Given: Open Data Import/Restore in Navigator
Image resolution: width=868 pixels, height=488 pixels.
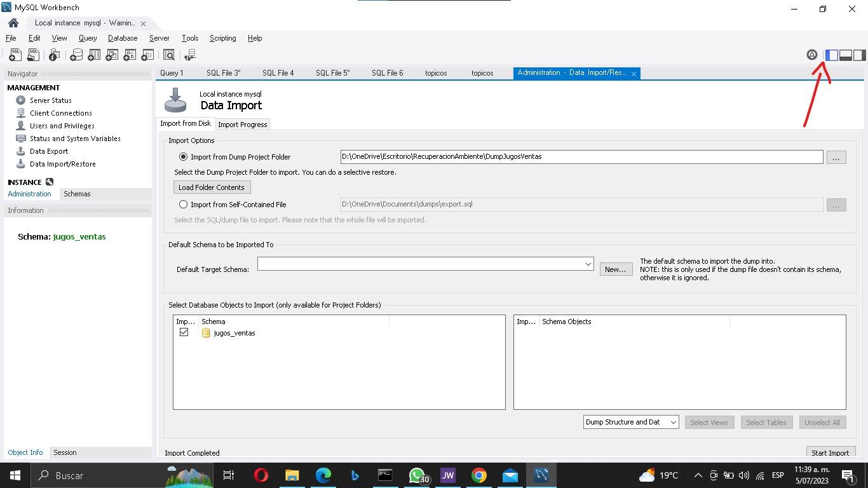Looking at the screenshot, I should click(x=63, y=164).
